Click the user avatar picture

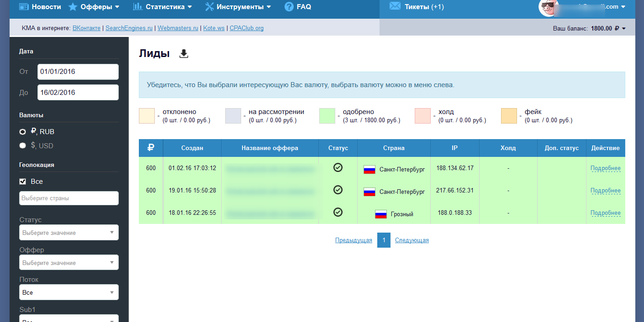[549, 7]
